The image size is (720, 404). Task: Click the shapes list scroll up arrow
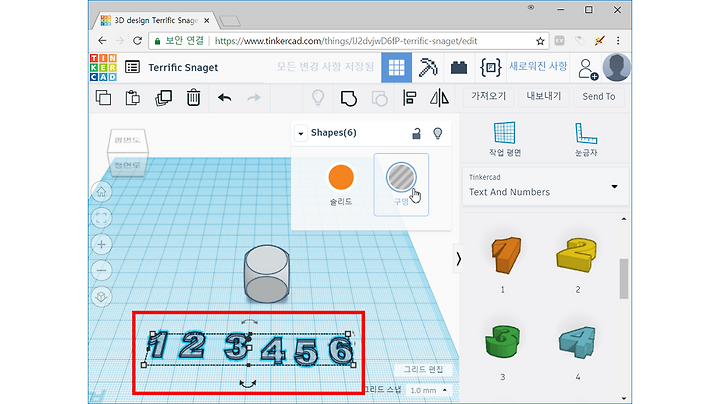(x=624, y=219)
